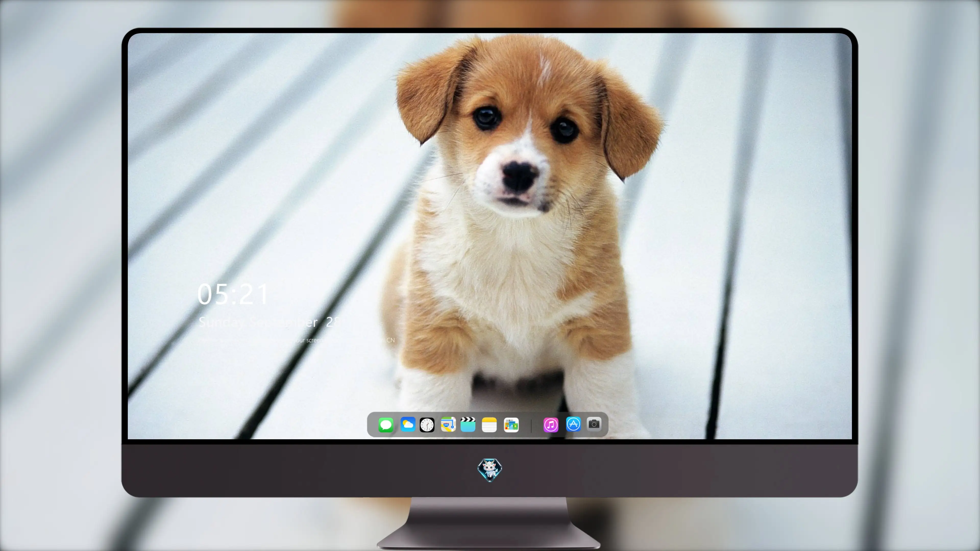Click the Sunday September date text

point(269,322)
